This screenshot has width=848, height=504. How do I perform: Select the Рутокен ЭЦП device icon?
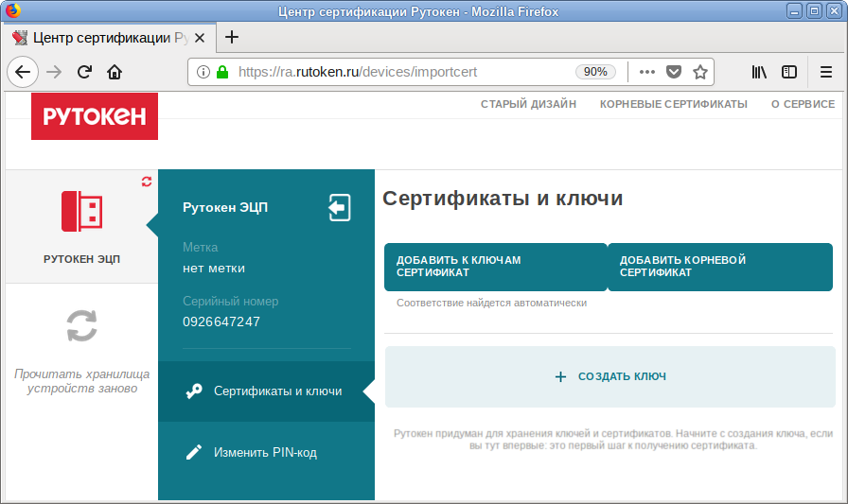pyautogui.click(x=81, y=211)
